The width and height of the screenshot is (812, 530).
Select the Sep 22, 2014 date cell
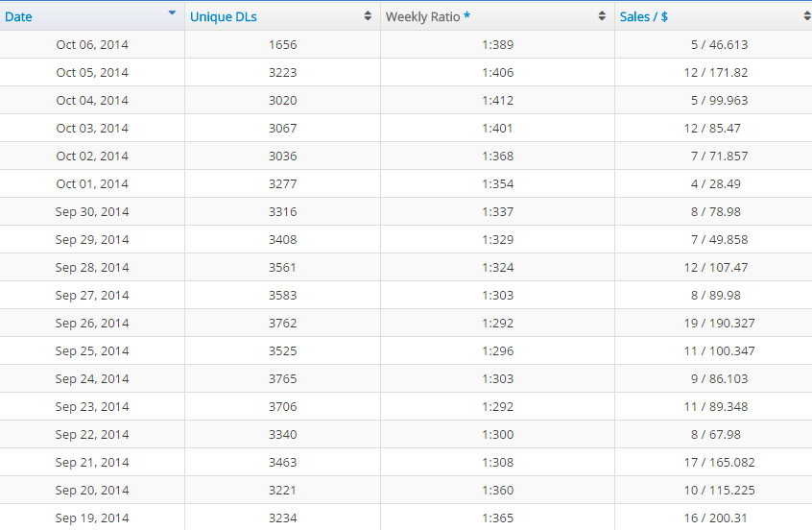[92, 435]
